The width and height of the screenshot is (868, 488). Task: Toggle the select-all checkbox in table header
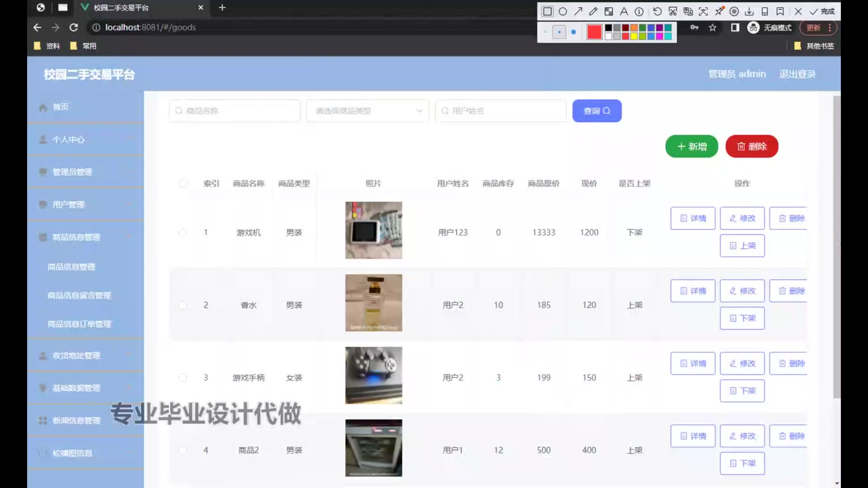pyautogui.click(x=183, y=183)
